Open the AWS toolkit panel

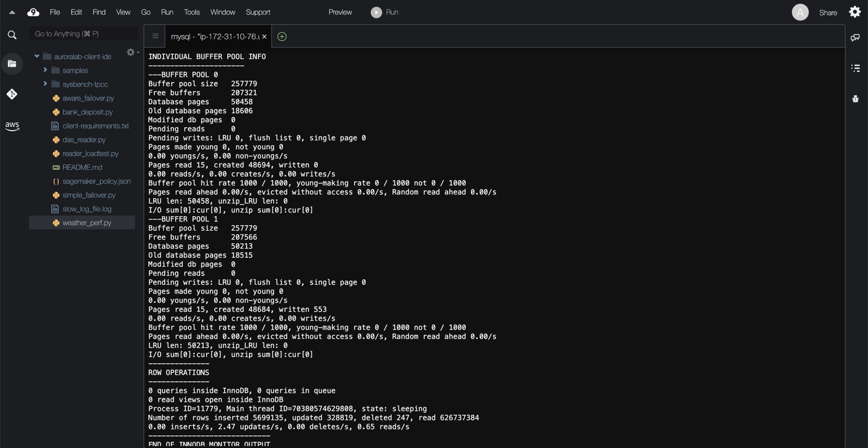12,126
